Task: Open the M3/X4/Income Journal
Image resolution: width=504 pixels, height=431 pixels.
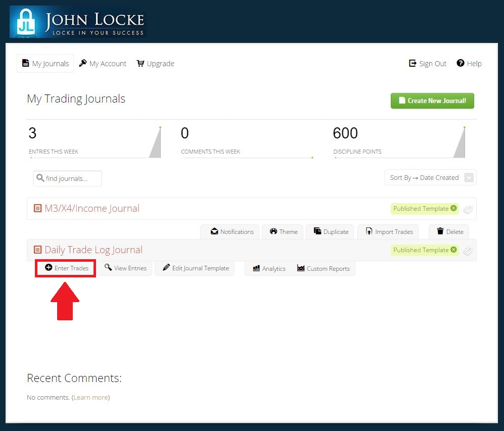Action: [x=92, y=209]
